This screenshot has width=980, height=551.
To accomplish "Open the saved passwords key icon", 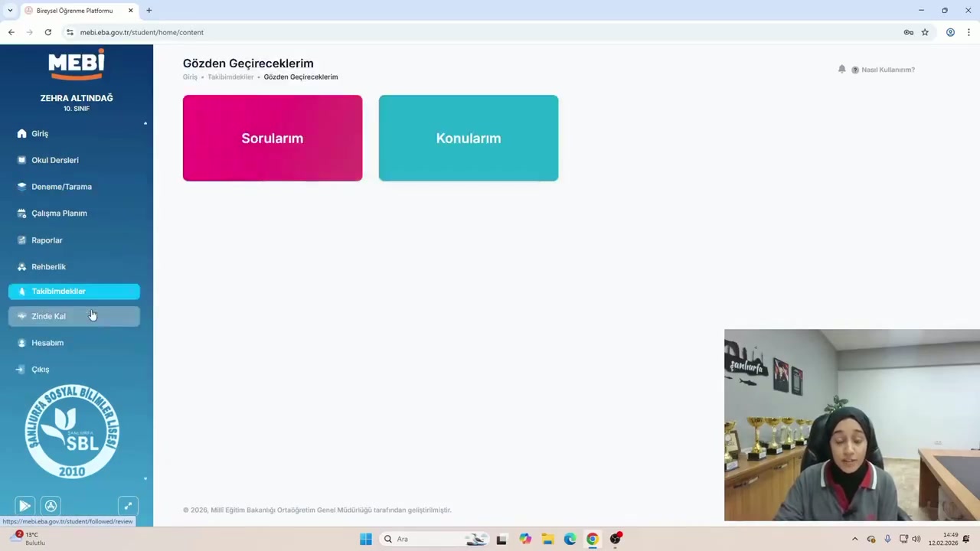I will point(908,32).
